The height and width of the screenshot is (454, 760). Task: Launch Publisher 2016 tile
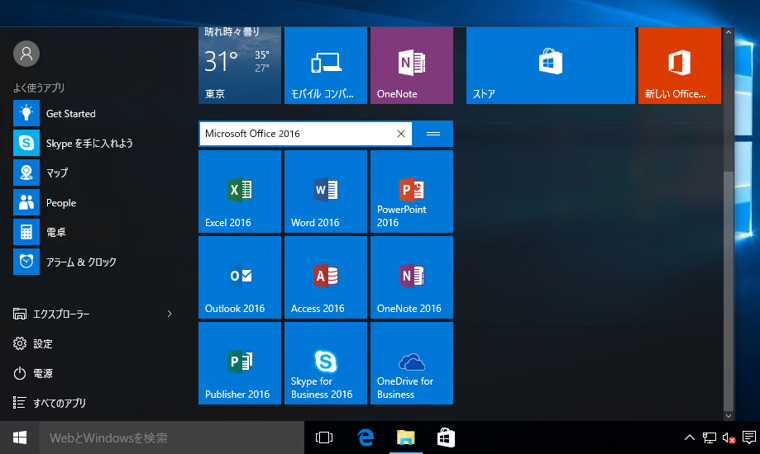pos(239,363)
